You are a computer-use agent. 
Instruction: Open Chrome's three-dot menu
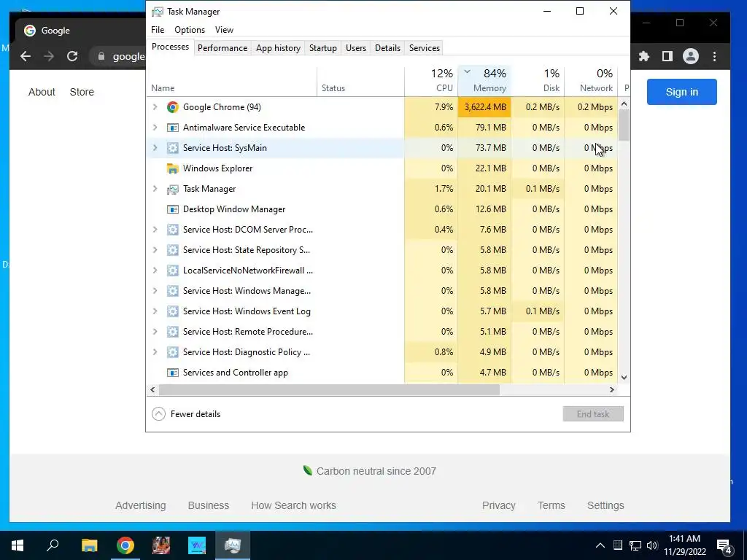pos(714,56)
